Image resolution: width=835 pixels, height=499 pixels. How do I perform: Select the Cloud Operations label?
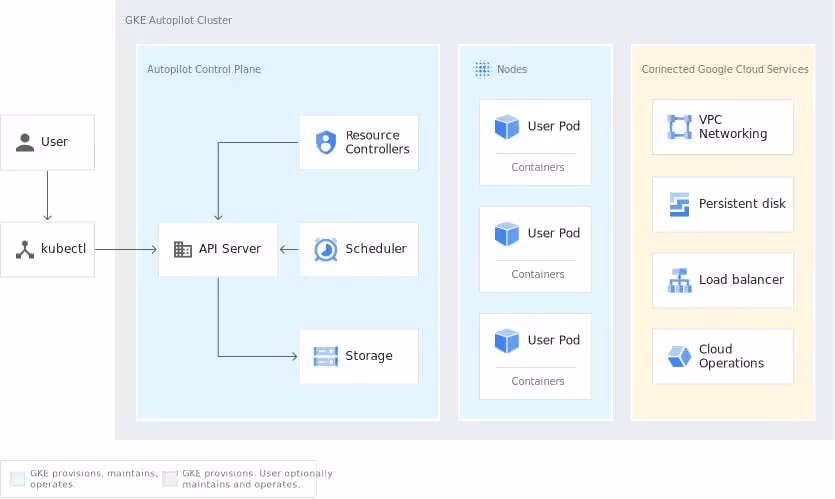[x=731, y=356]
